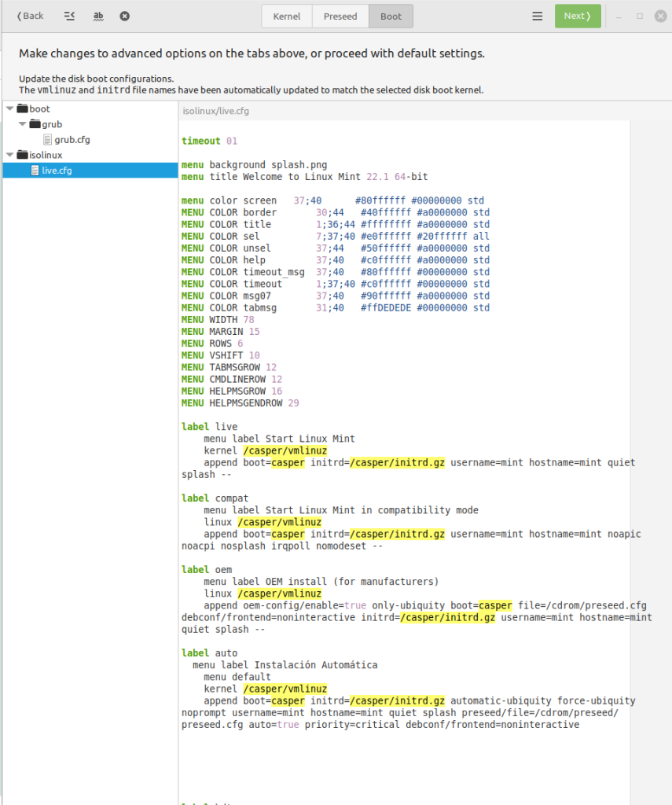Click the "menu label Instalación Automática" line
The width and height of the screenshot is (672, 805).
[285, 665]
